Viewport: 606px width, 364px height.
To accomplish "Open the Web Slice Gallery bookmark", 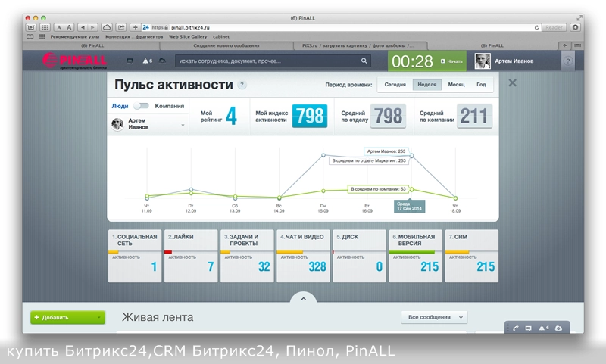I will (188, 36).
